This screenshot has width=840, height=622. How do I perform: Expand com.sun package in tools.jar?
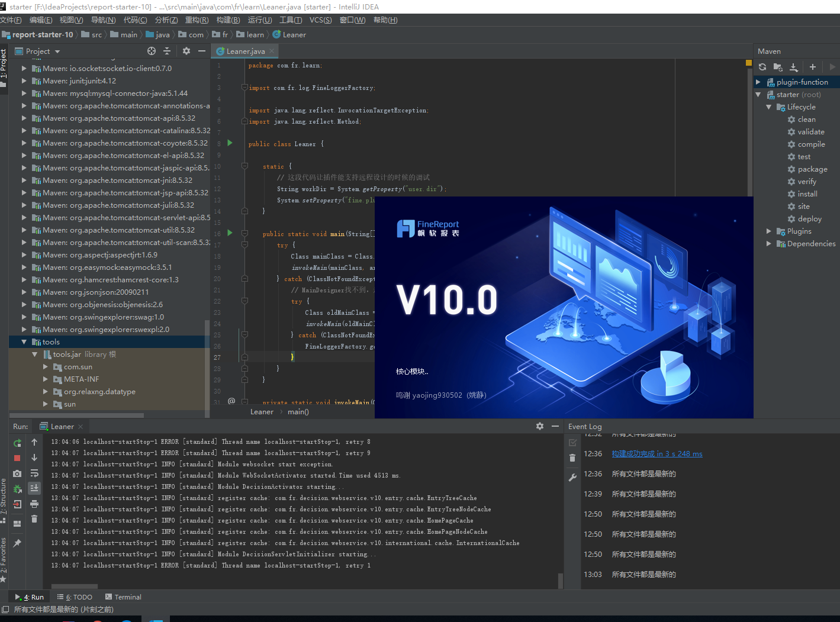pyautogui.click(x=46, y=367)
